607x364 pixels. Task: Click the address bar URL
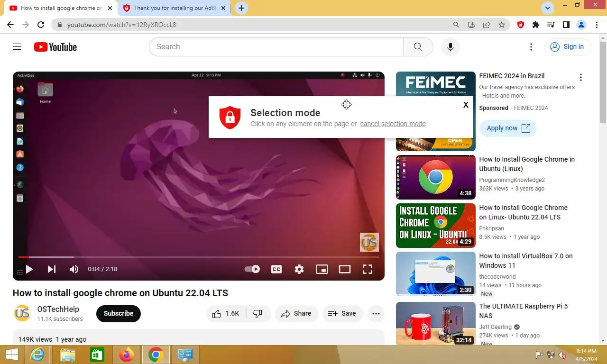(121, 25)
